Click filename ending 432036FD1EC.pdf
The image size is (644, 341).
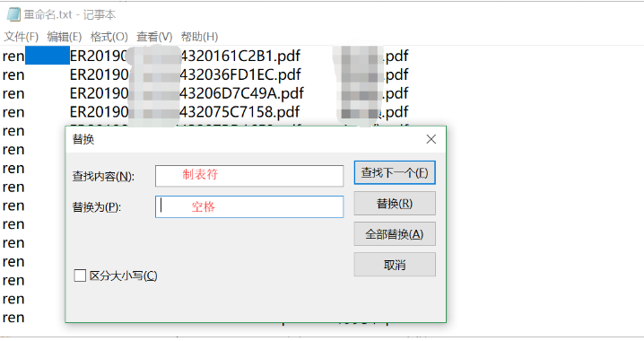(x=186, y=74)
